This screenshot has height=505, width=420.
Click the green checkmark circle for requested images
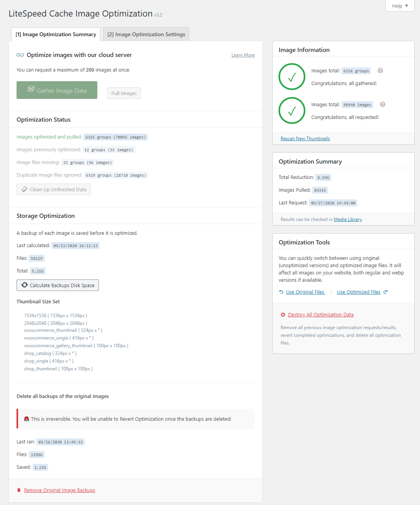point(292,110)
